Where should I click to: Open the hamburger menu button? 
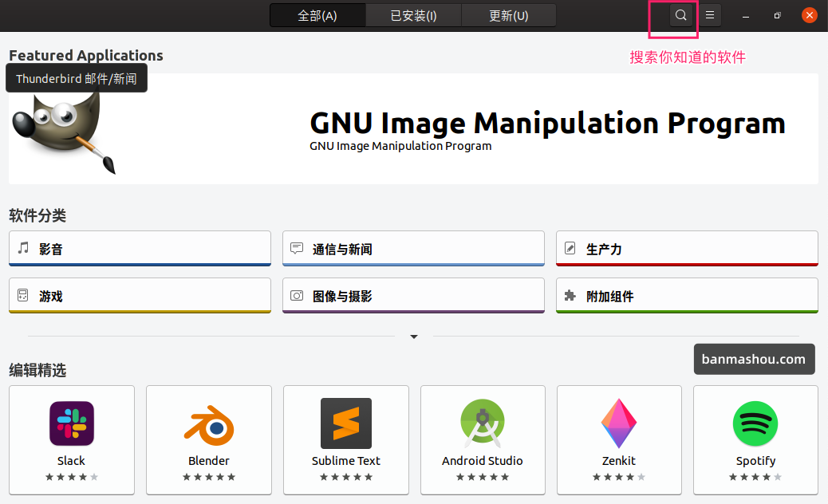710,15
